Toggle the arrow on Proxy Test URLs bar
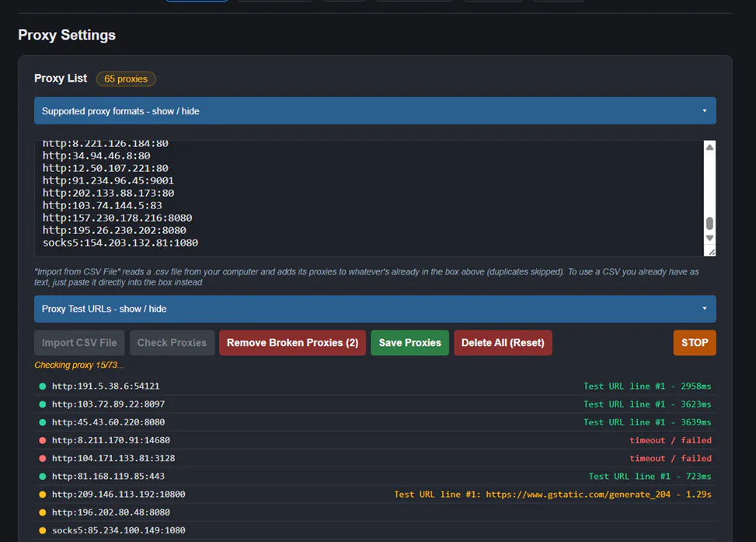 [705, 309]
